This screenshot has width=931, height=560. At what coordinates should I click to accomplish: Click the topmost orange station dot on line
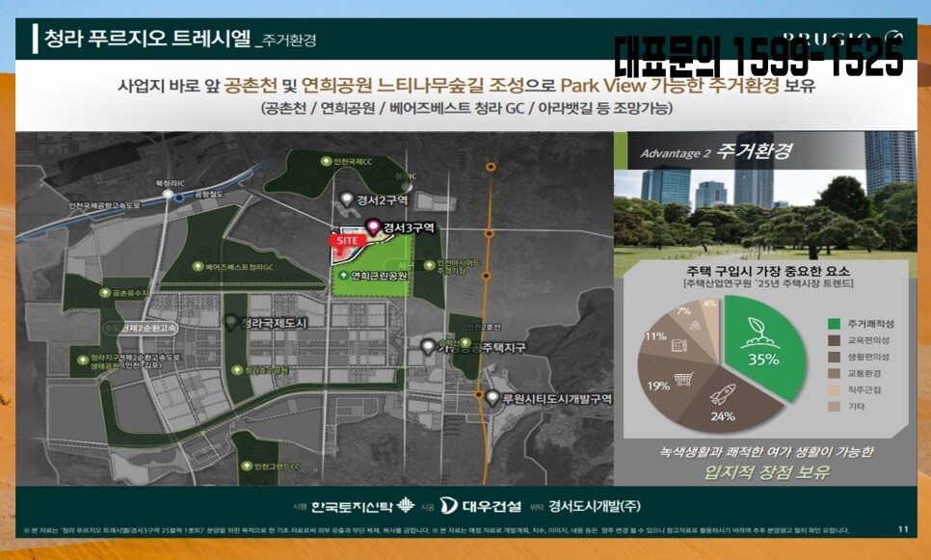pos(491,167)
